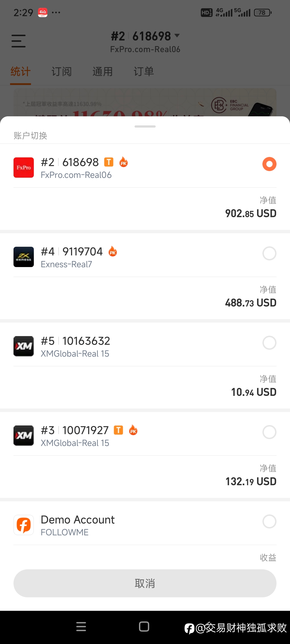Tap the bottom sheet drag handle
The width and height of the screenshot is (290, 644).
tap(145, 127)
